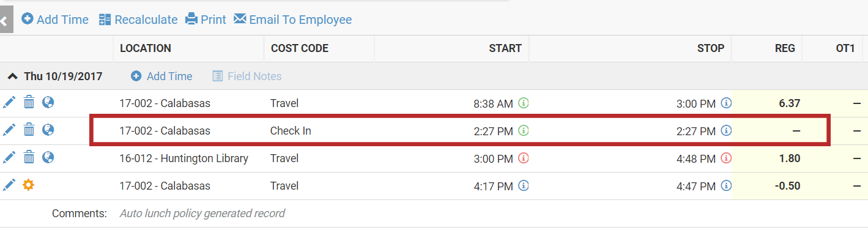
Task: Print the time card
Action: click(206, 20)
